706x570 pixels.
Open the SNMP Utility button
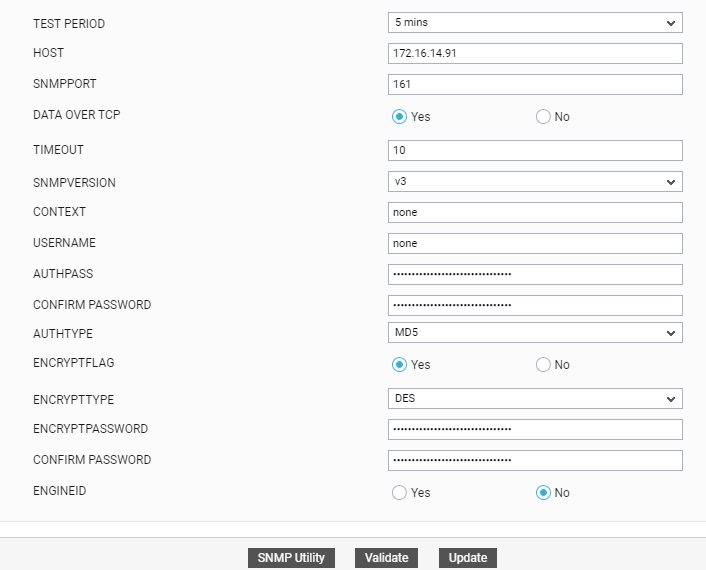point(291,558)
